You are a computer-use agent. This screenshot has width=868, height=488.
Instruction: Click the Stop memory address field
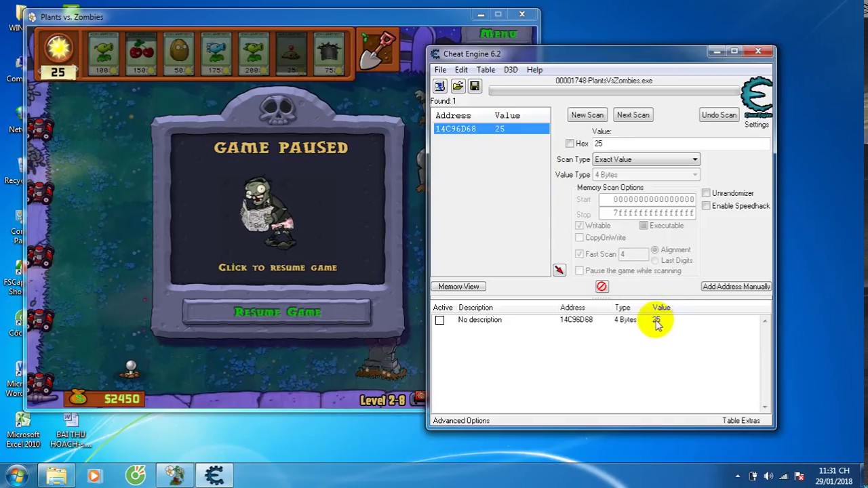click(646, 213)
